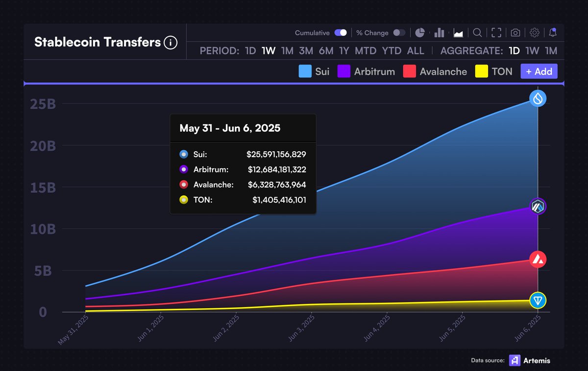The image size is (588, 371).
Task: Click the Arbitrum legend label
Action: tap(374, 71)
